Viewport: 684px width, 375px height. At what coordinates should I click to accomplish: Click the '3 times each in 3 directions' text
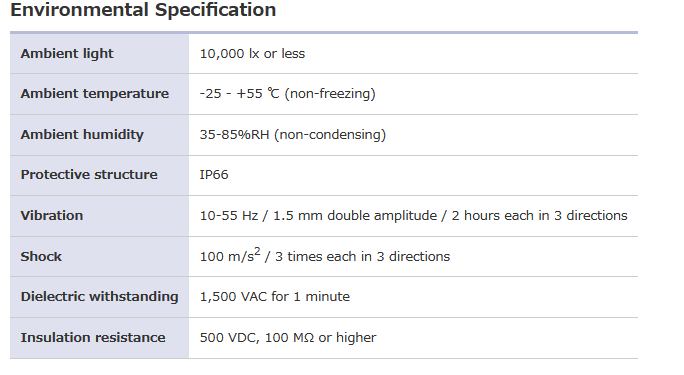click(362, 257)
